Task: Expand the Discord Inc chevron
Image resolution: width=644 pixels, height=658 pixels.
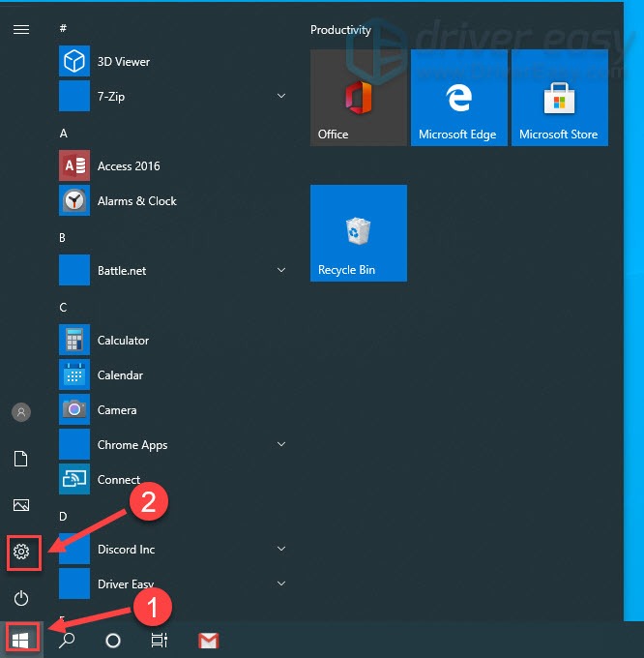Action: coord(281,549)
